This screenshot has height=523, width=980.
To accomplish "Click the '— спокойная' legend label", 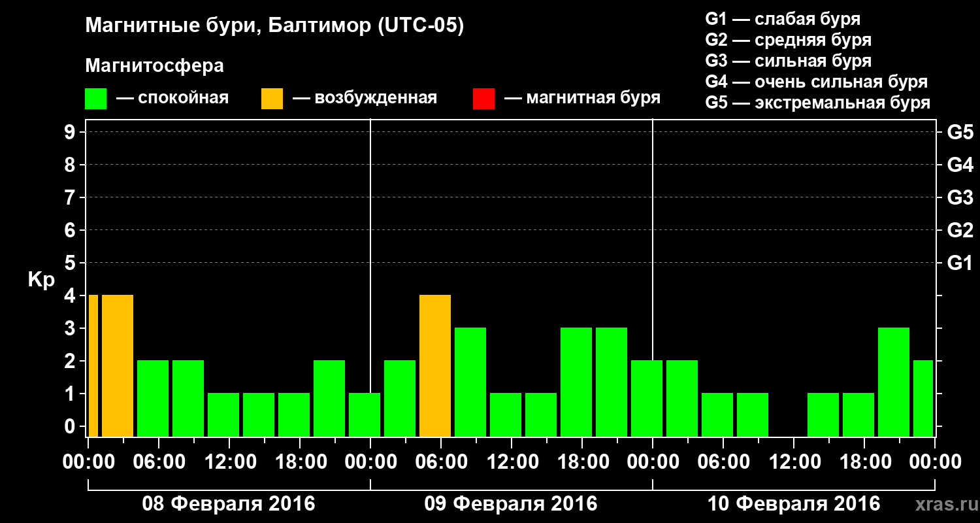I will [172, 99].
